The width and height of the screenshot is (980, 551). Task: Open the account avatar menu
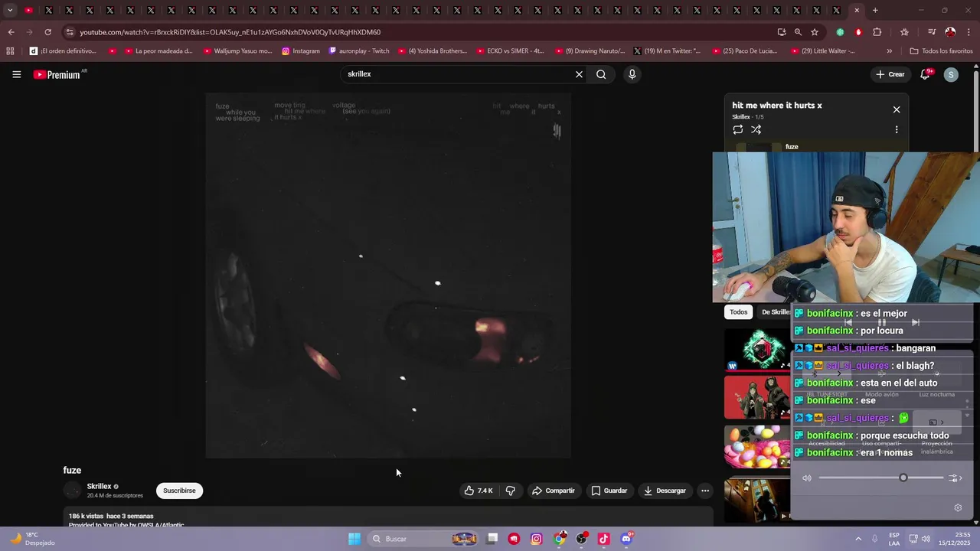(951, 74)
